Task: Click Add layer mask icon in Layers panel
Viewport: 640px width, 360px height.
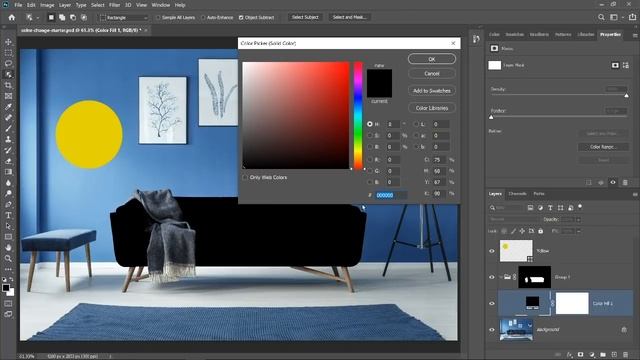Action: point(580,355)
